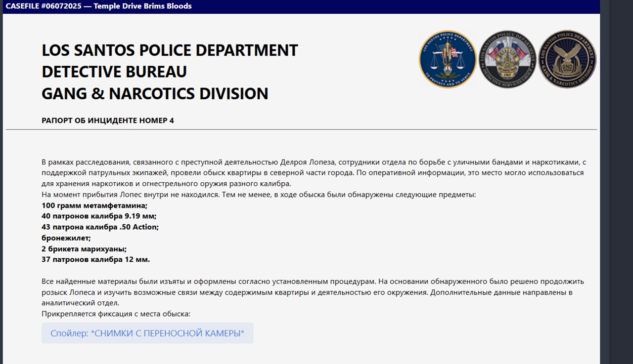Viewport: 633px width, 364px height.
Task: Click the РАПОРТ ОБ ИНЦИДЕНТЕ НОМЕР 4 subtitle
Action: click(x=108, y=121)
